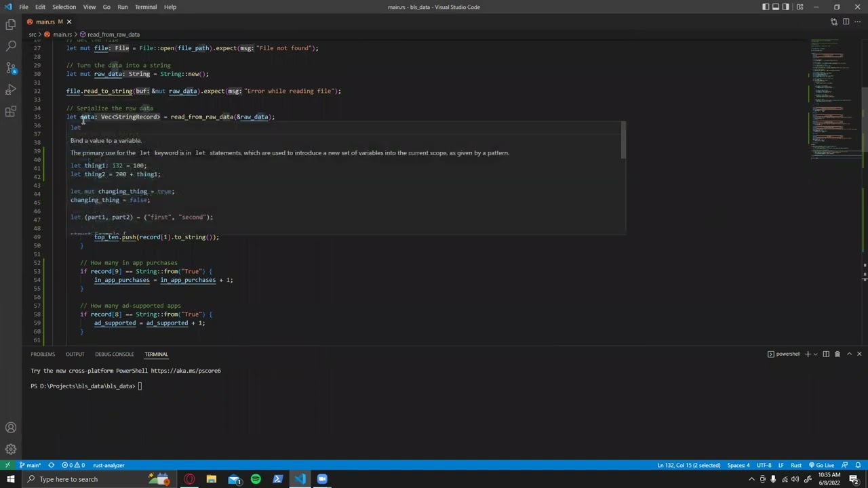This screenshot has width=868, height=488.
Task: Click inside the terminal prompt input
Action: click(x=140, y=386)
